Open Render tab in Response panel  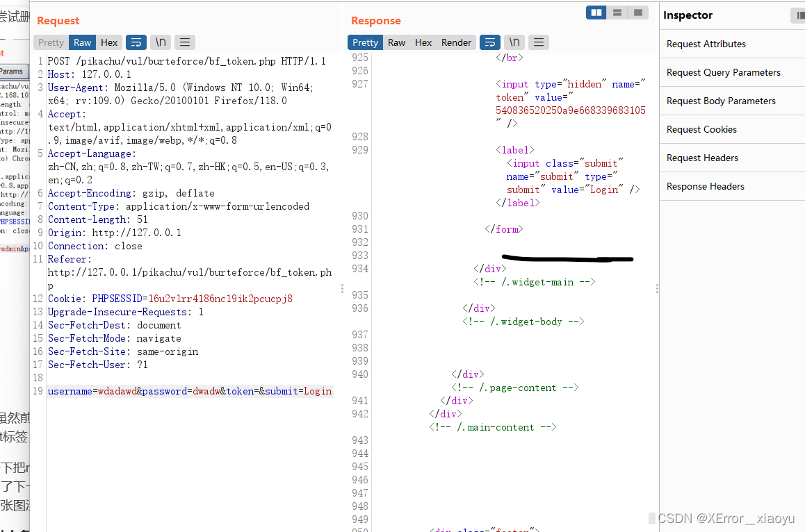456,42
